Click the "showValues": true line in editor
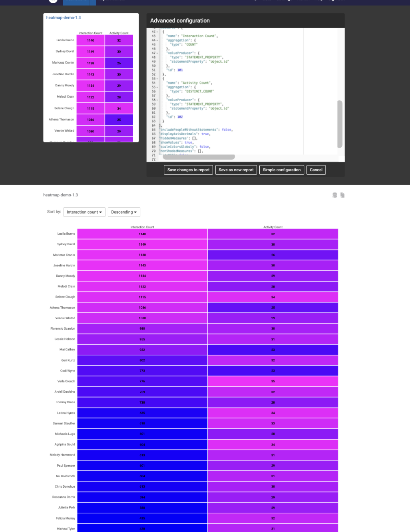The image size is (410, 532). [177, 142]
